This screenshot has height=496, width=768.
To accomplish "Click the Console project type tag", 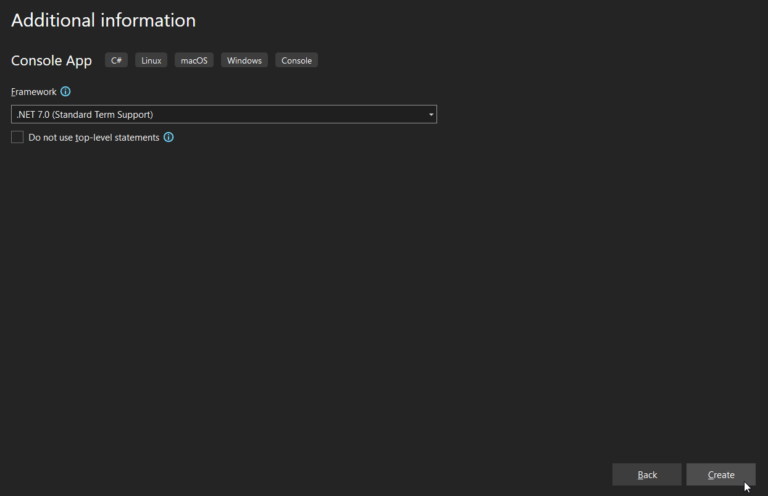I will click(x=296, y=61).
